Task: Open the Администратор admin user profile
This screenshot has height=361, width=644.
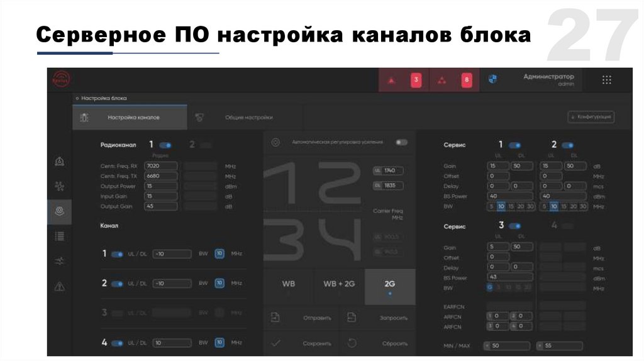Action: [548, 80]
